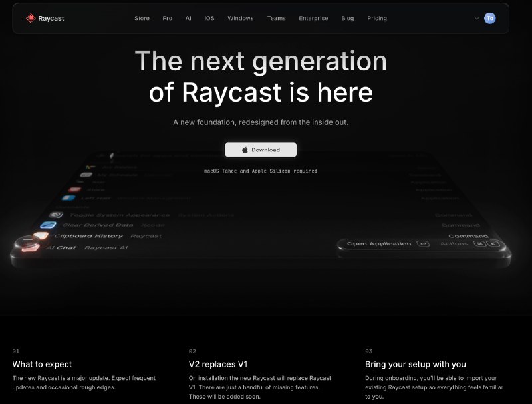Click 'V2 replaces V1' heading
Screen dimensions: 532x404
point(218,364)
